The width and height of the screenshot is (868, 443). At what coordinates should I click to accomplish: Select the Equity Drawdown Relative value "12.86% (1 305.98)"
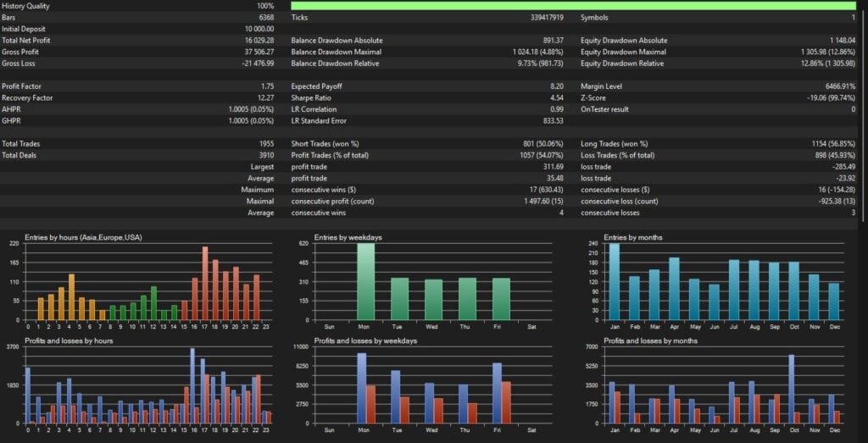tap(828, 64)
